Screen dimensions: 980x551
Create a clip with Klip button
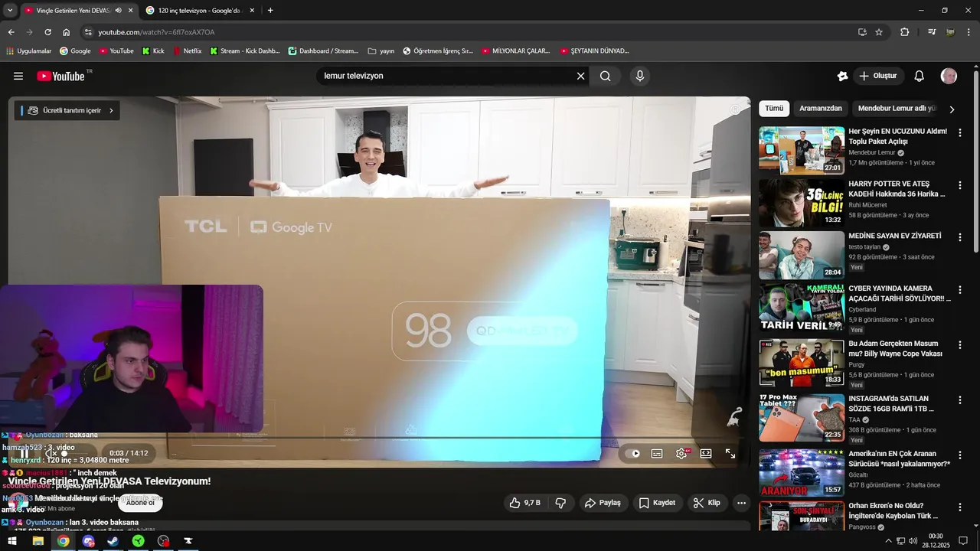click(x=707, y=503)
